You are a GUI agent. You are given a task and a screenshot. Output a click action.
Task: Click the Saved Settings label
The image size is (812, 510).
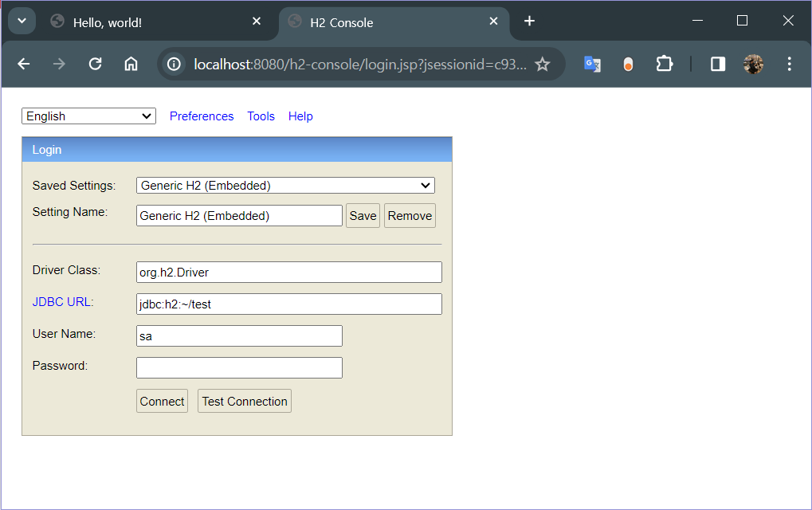pos(74,186)
